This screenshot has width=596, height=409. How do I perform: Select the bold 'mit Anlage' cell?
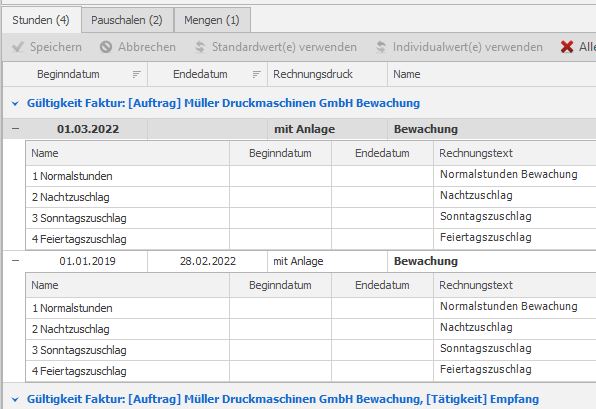304,129
